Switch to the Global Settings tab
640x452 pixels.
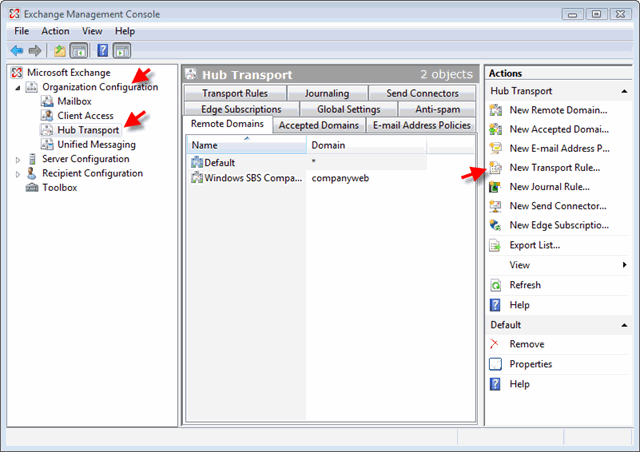click(x=349, y=109)
